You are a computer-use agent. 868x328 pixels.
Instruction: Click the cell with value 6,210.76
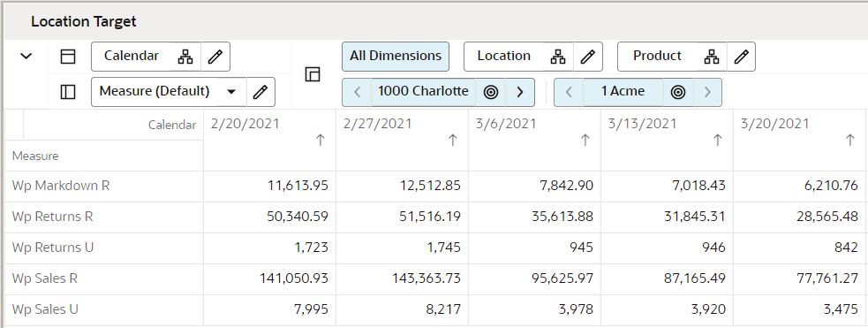point(799,187)
